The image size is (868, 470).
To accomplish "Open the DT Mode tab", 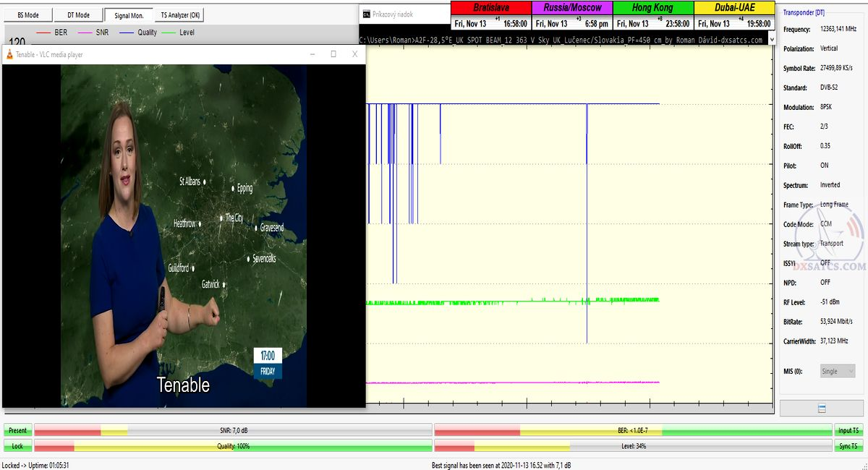I will (x=78, y=14).
